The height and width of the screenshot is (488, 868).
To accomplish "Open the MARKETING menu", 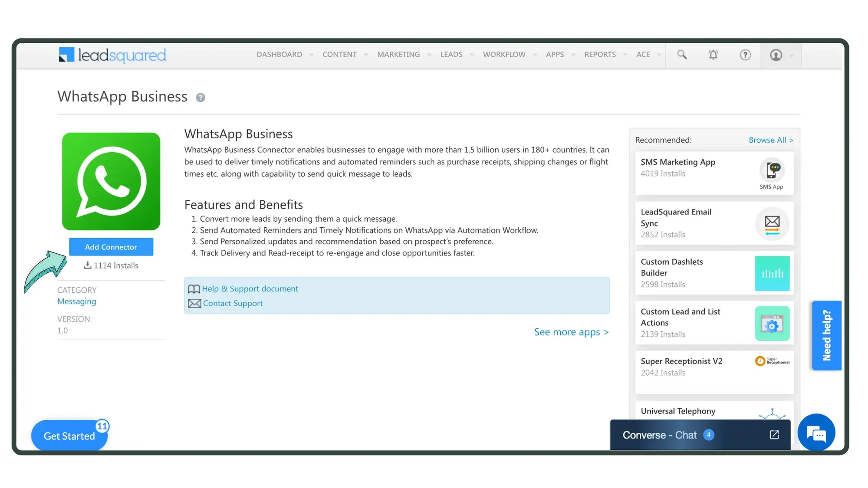I will click(x=398, y=55).
